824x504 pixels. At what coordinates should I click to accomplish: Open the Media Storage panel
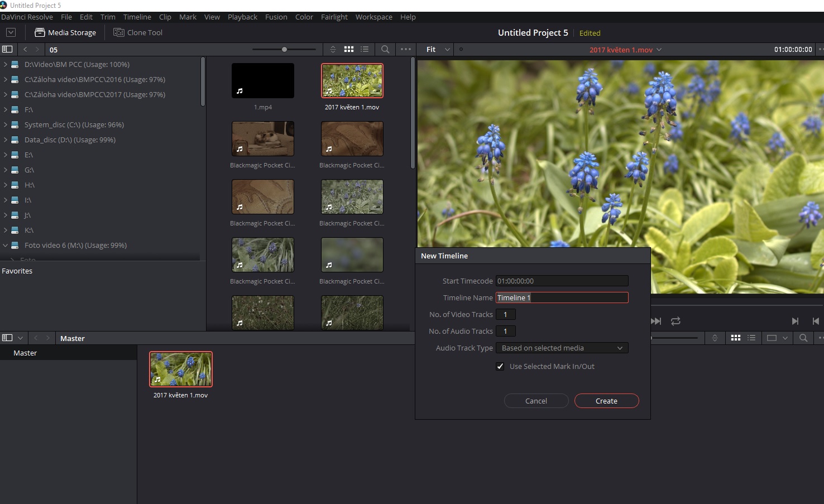pos(65,32)
